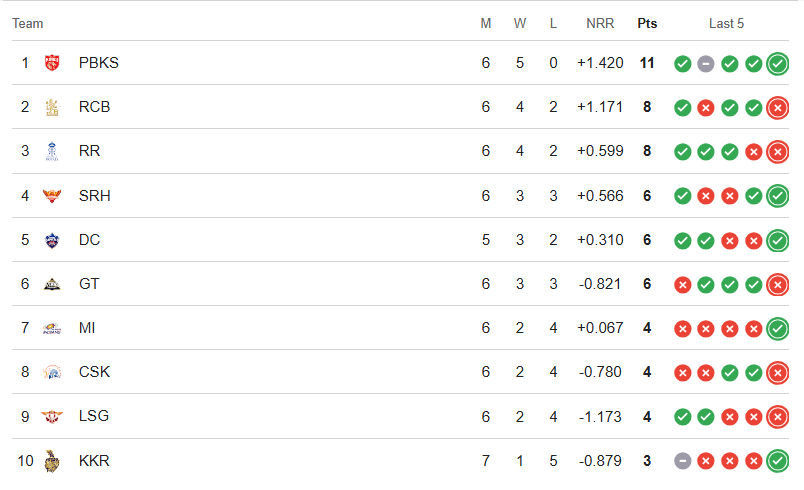Click the Pts column header
The image size is (804, 490).
(x=647, y=23)
